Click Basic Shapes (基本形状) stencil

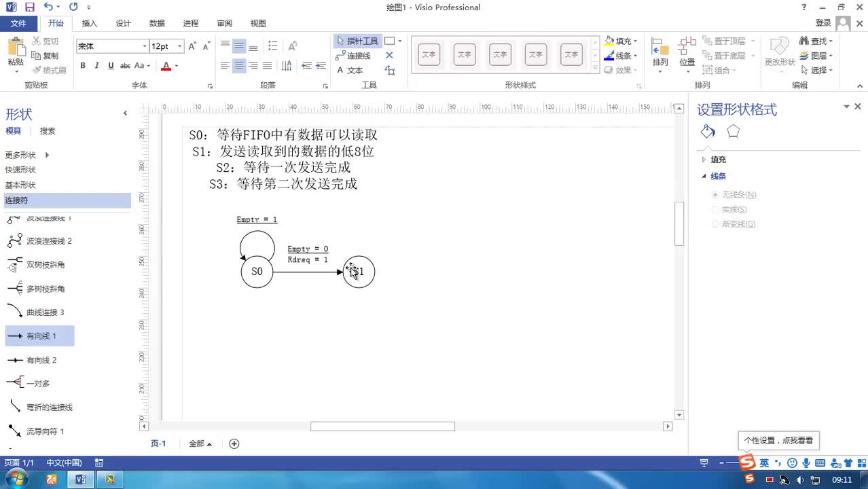click(x=20, y=185)
